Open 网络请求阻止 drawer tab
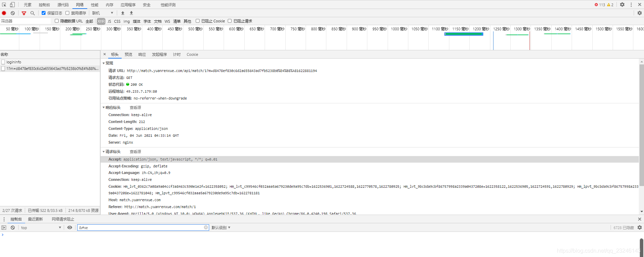 pos(63,219)
